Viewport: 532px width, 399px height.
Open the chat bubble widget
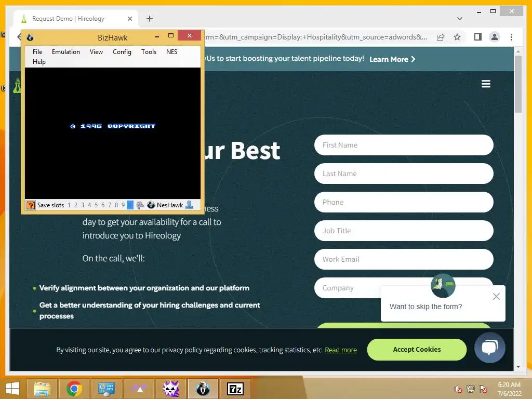click(x=489, y=348)
